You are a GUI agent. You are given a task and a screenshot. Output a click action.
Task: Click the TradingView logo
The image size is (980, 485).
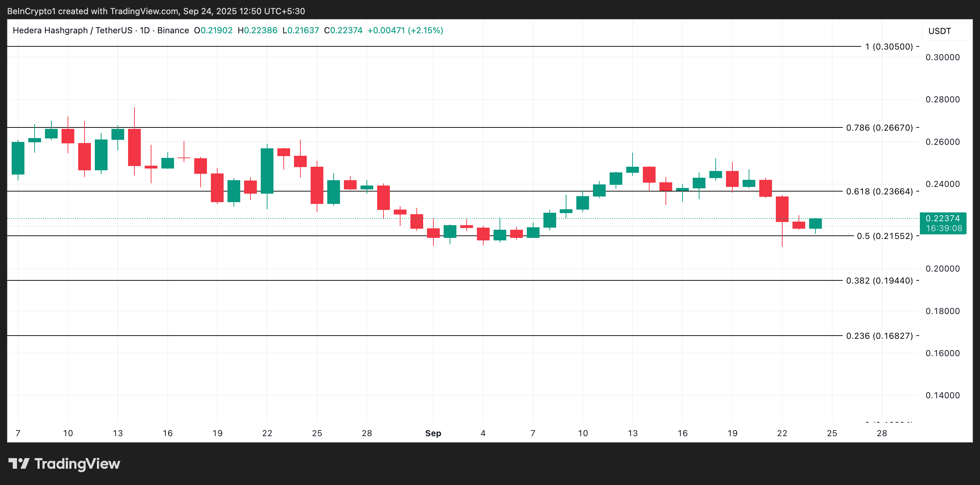[x=65, y=464]
